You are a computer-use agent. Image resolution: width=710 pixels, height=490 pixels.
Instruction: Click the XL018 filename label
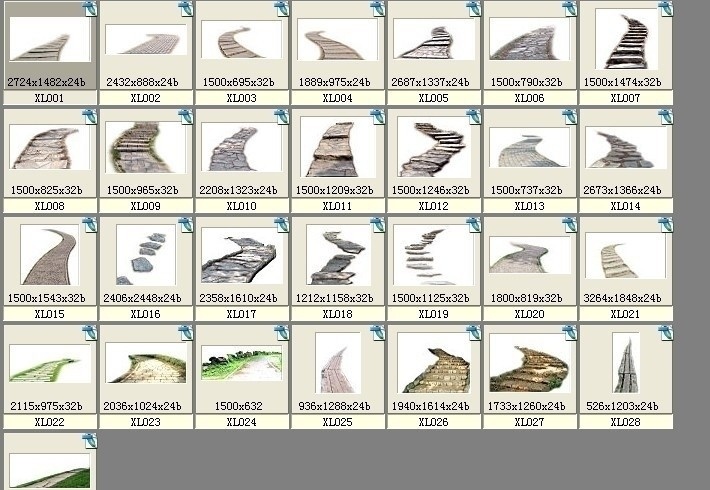[337, 314]
